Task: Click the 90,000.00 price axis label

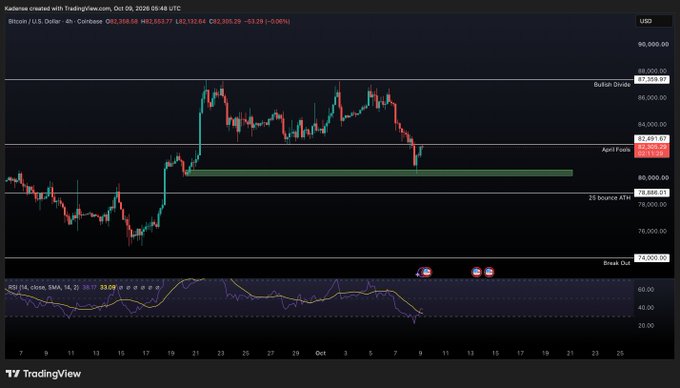Action: pos(653,44)
